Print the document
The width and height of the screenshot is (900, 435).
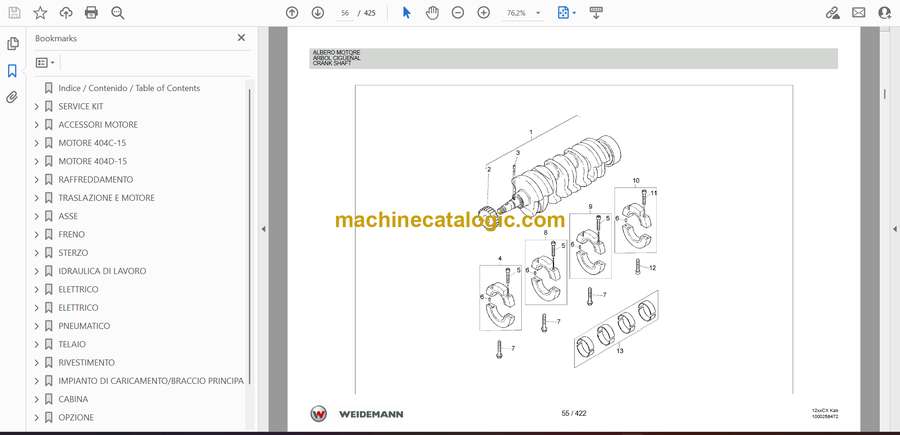pyautogui.click(x=91, y=13)
